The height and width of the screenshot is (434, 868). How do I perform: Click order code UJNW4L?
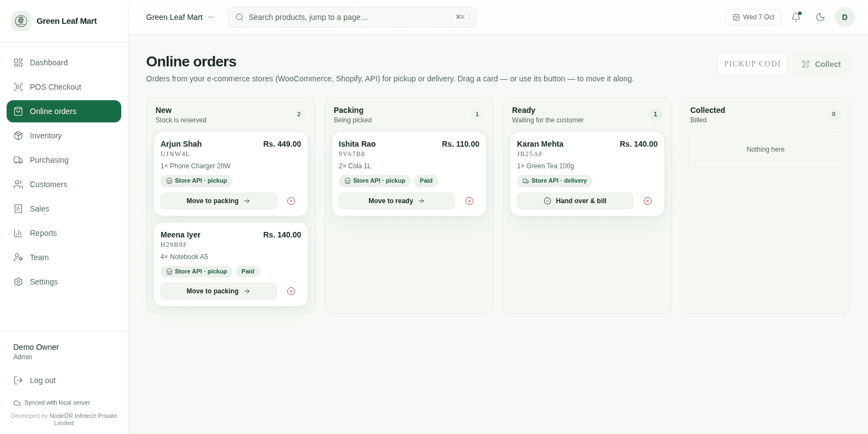coord(175,154)
